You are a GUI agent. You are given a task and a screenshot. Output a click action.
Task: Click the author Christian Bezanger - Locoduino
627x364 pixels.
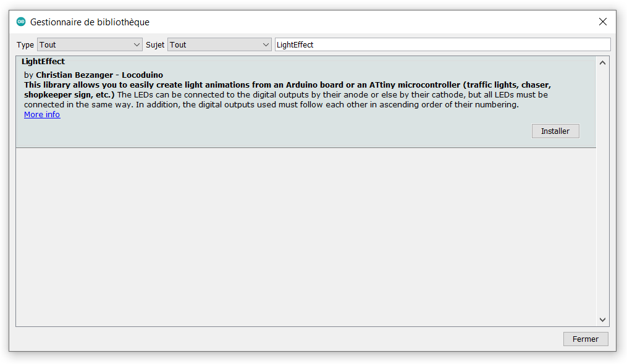(99, 75)
